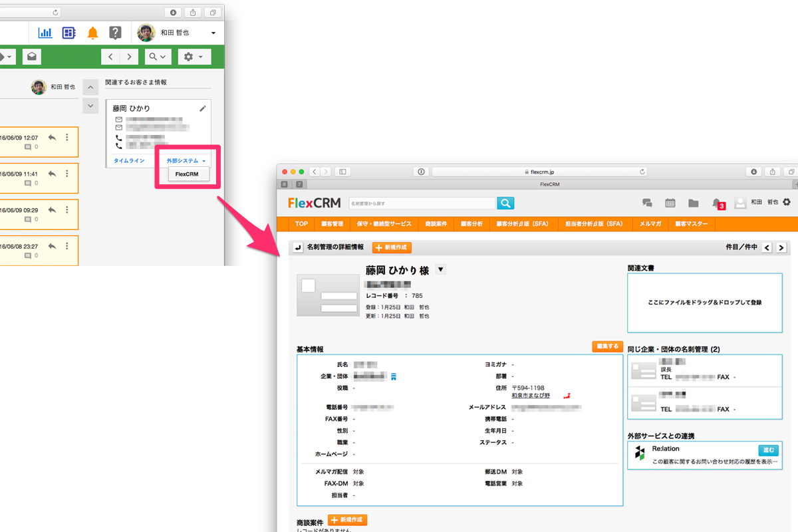Open the 和田 哲也 account menu in Re:lation header
The width and height of the screenshot is (798, 532).
(178, 33)
